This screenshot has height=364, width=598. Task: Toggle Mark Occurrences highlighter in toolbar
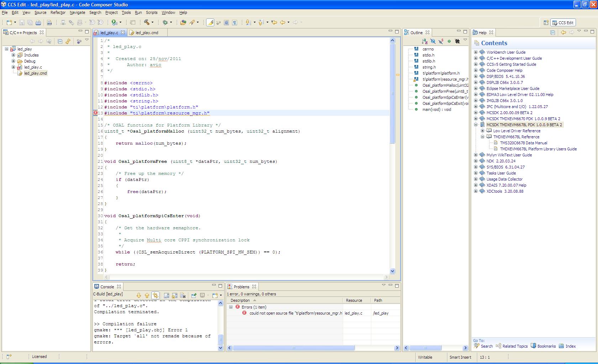210,22
